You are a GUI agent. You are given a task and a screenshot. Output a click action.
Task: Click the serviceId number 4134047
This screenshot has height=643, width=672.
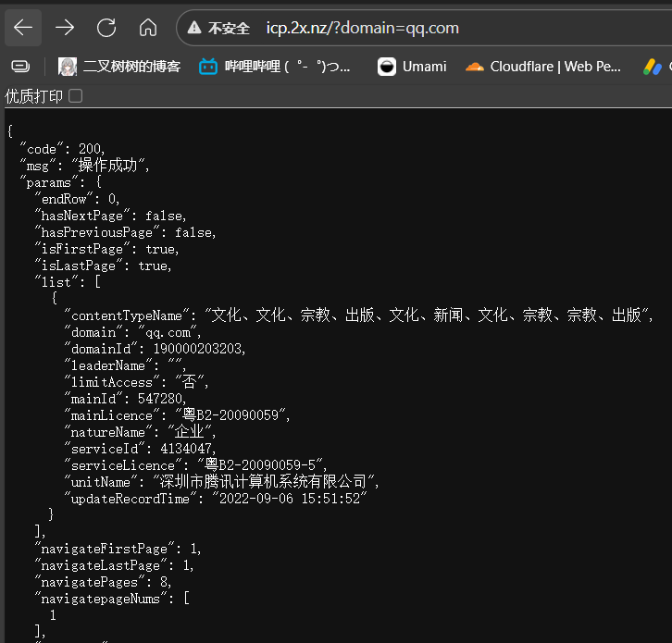[183, 449]
